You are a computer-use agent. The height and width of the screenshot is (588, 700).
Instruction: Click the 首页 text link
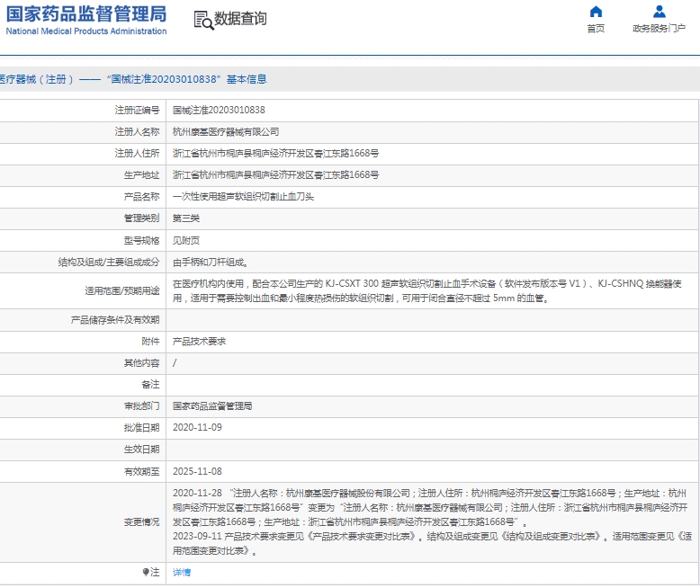coord(596,29)
